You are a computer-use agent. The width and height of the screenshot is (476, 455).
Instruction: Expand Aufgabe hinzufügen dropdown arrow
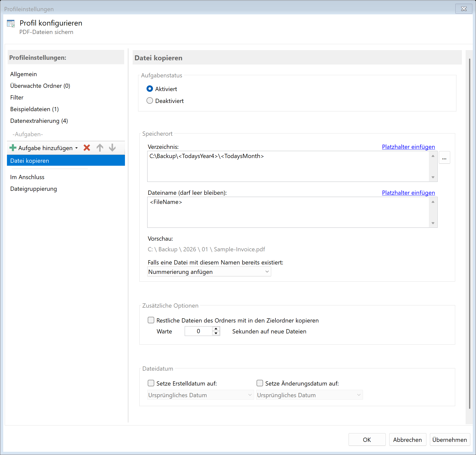tap(77, 148)
